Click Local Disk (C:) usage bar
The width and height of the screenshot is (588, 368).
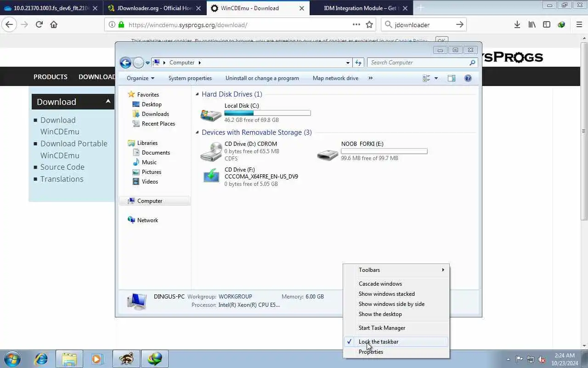[x=267, y=113]
